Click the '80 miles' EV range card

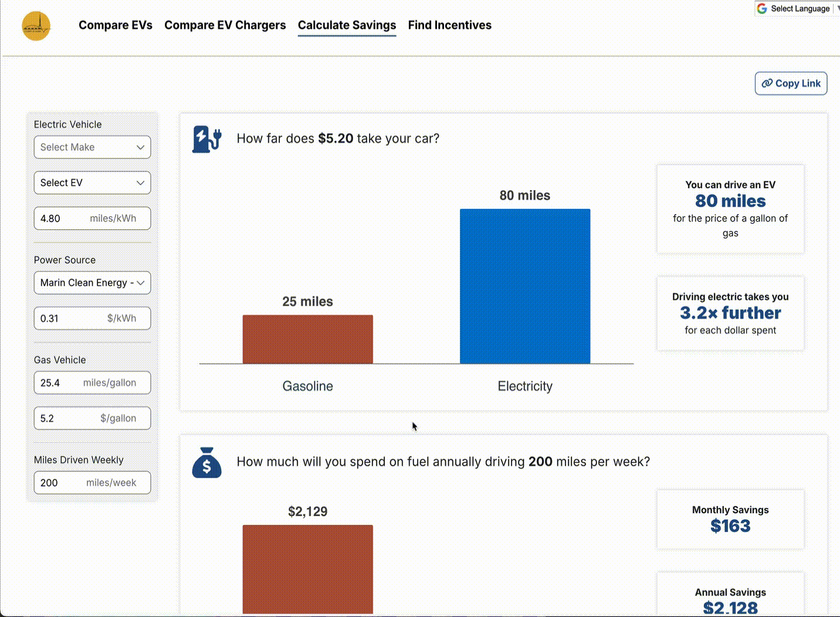pos(730,209)
